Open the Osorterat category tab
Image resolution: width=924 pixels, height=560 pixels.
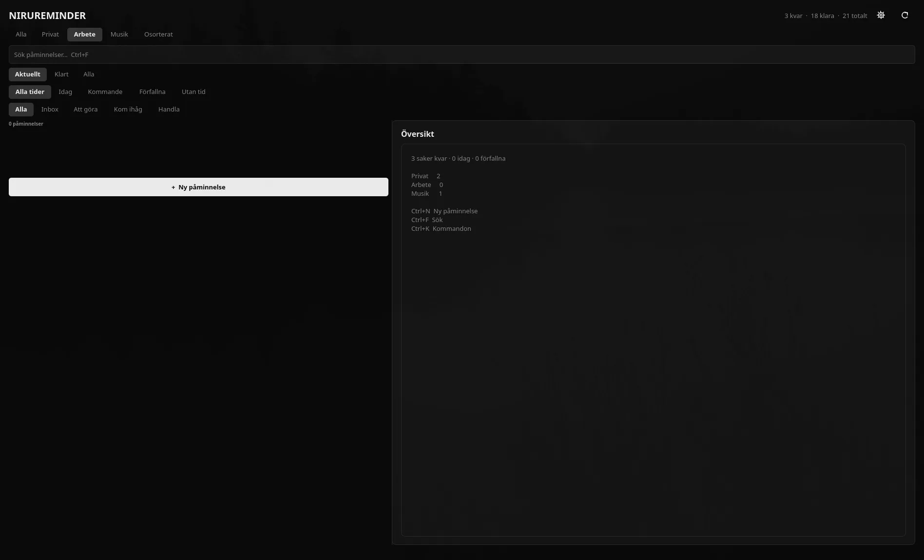coord(158,35)
